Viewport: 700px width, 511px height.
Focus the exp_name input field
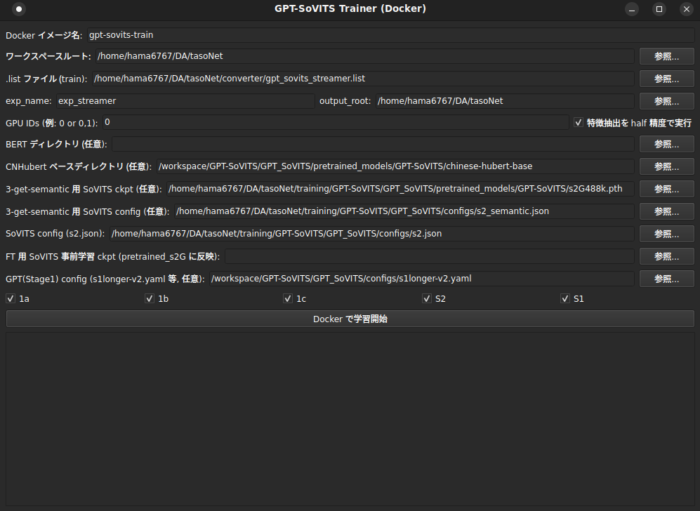(184, 101)
